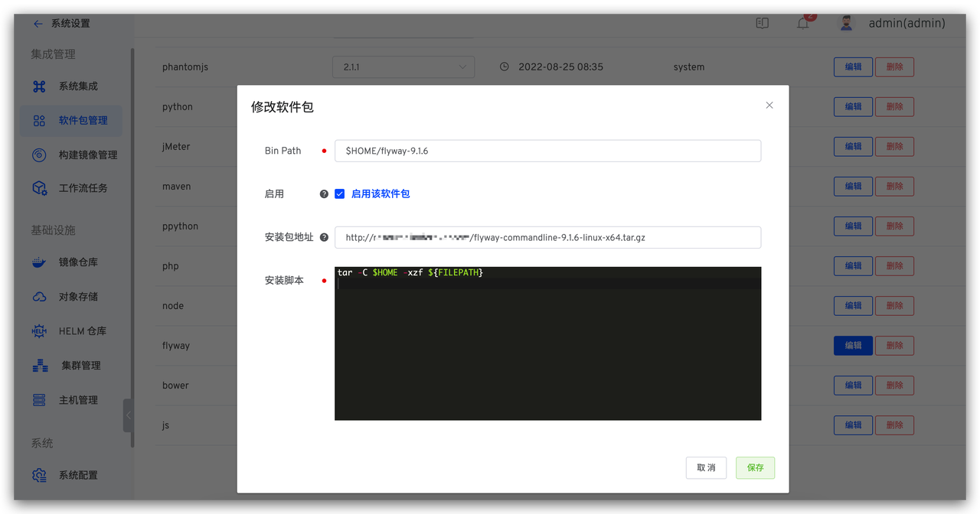This screenshot has width=980, height=514.
Task: Go back using the arrow beside 系统设置
Action: click(38, 24)
